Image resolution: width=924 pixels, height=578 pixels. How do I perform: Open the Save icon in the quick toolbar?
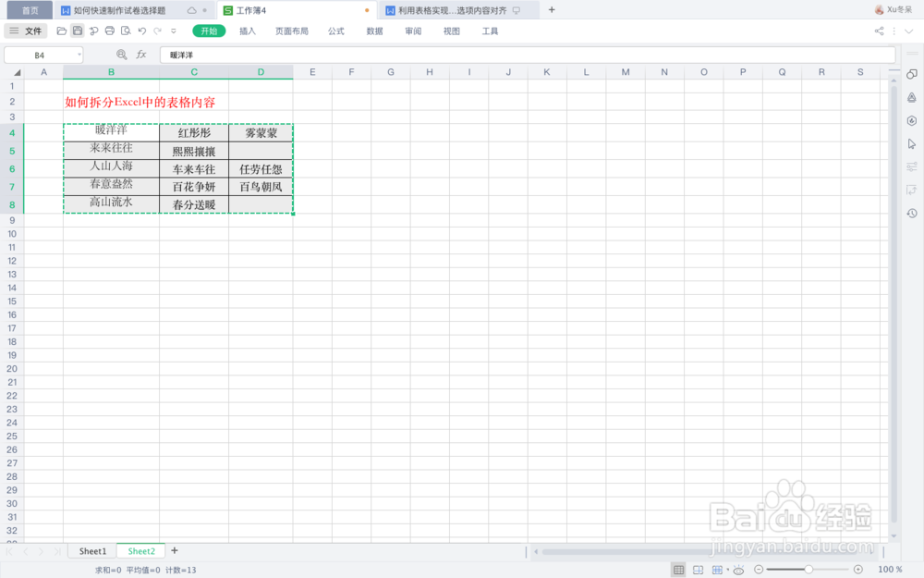pos(77,31)
